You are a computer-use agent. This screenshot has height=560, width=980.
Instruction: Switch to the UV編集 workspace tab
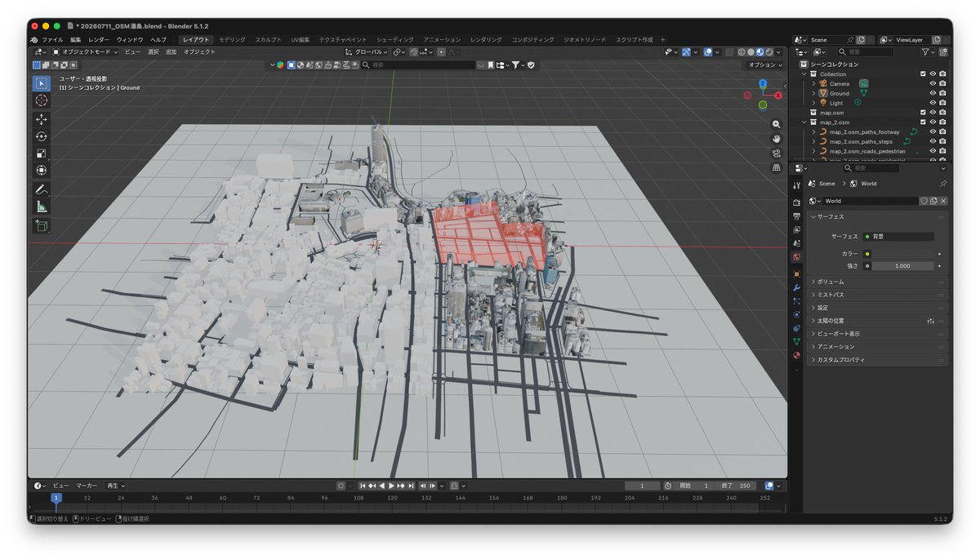point(301,39)
